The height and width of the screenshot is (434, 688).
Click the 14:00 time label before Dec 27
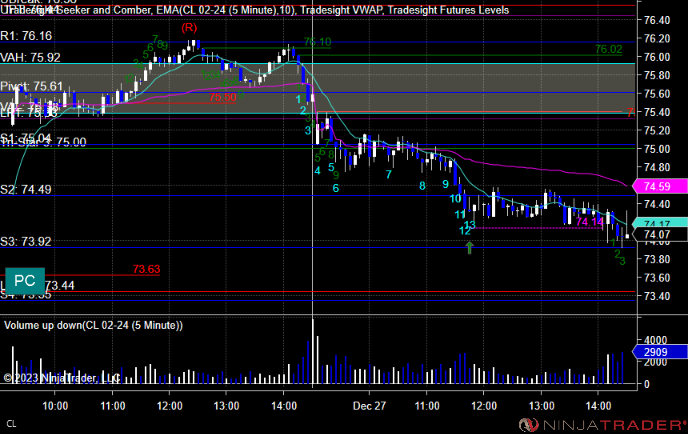pyautogui.click(x=284, y=405)
